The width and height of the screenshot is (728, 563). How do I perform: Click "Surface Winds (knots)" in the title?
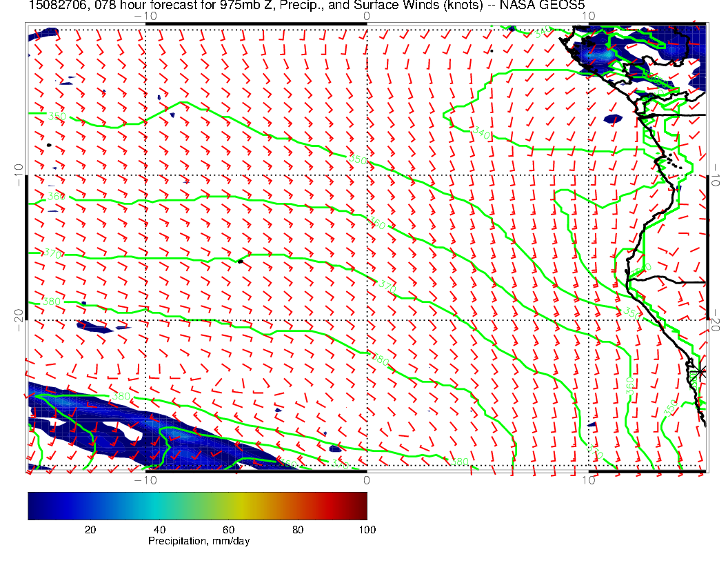point(418,5)
